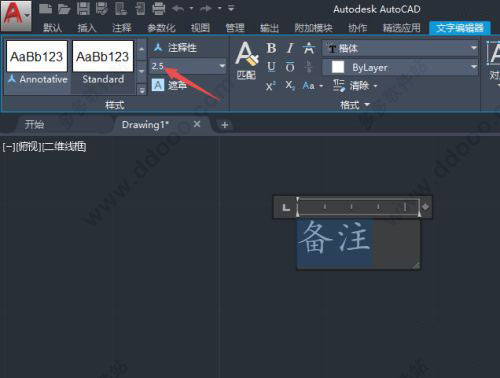Save the drawing with the disk icon
This screenshot has height=378, width=500.
[83, 9]
